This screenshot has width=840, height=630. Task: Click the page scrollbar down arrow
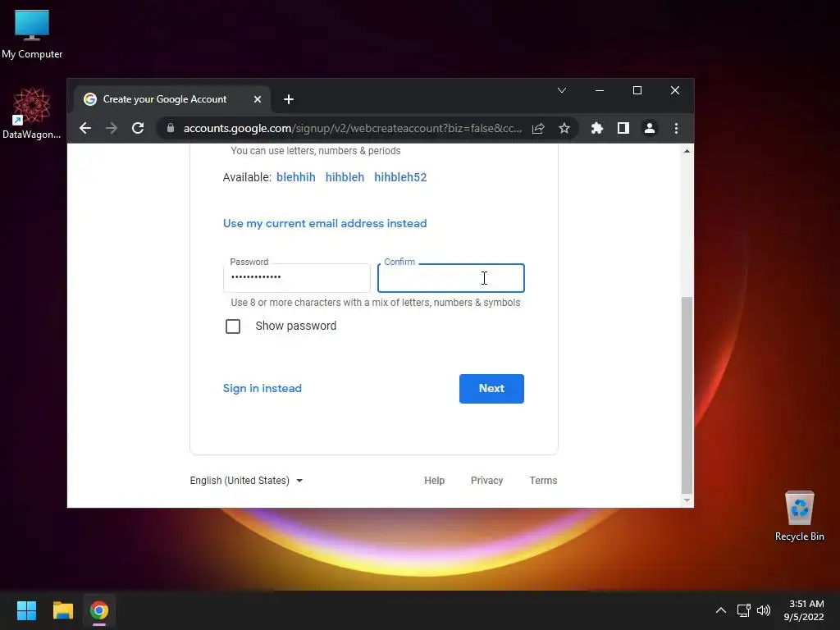click(687, 500)
